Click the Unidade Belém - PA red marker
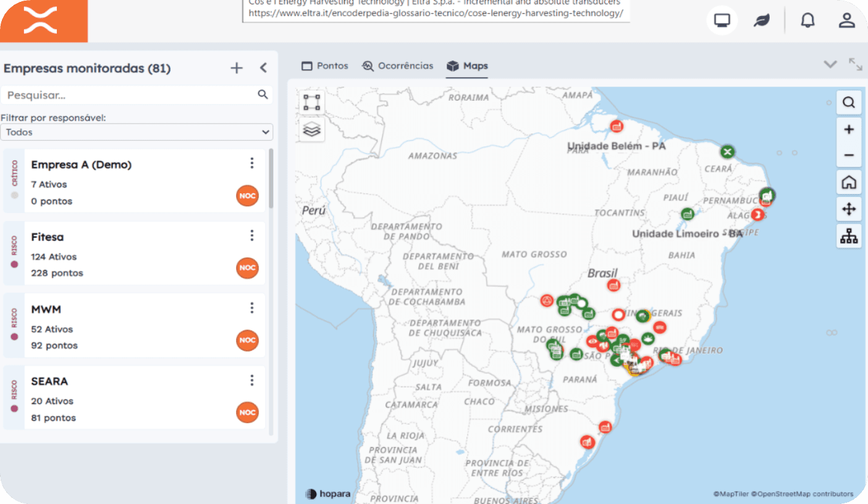 tap(616, 126)
